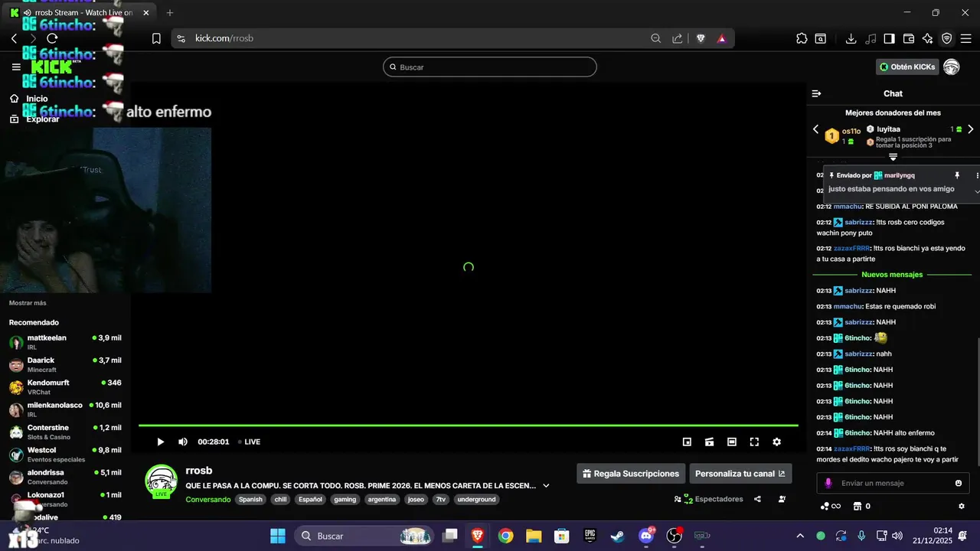Open player settings gear
Screen dimensions: 980x551
[776, 442]
